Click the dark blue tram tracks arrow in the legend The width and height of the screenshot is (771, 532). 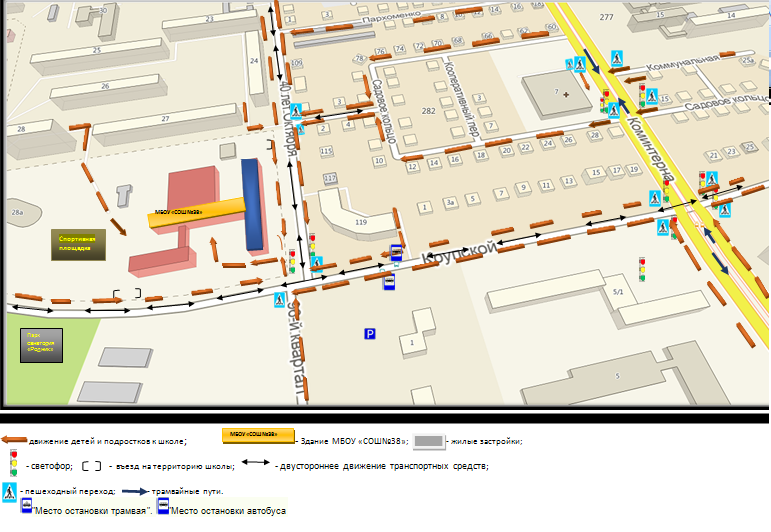pos(135,491)
